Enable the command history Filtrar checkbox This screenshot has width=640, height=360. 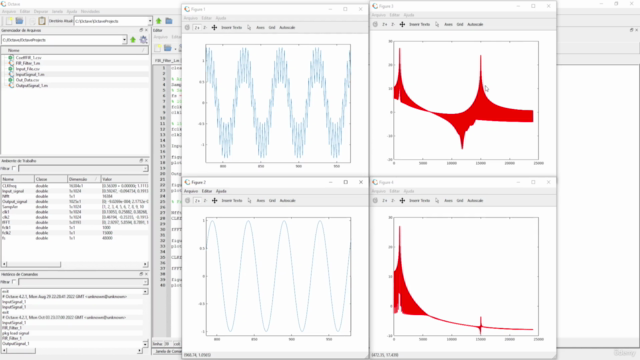tap(14, 282)
